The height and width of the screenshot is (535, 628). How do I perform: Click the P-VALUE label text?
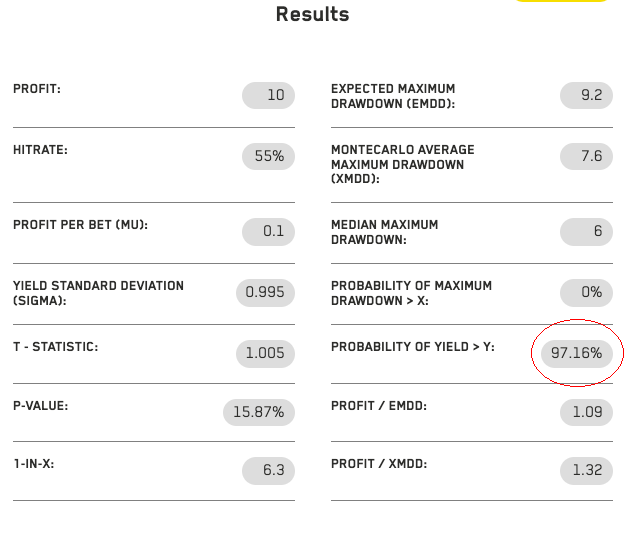pyautogui.click(x=40, y=406)
